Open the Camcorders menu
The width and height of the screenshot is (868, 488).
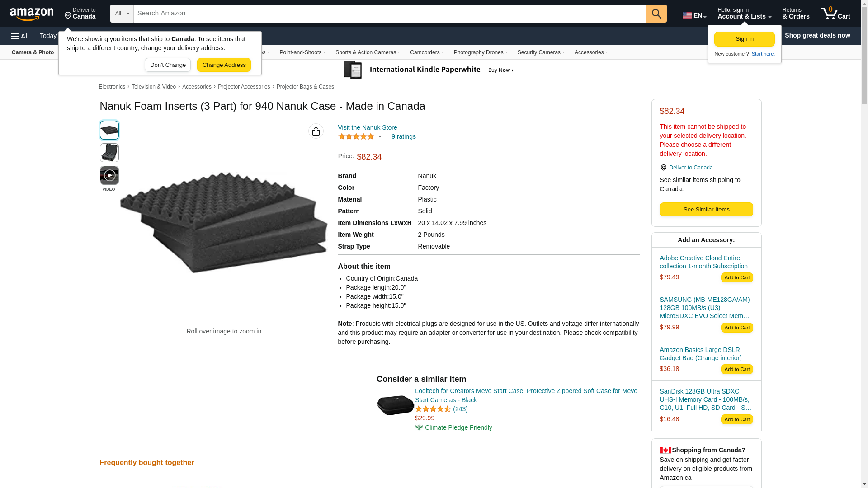pos(426,52)
